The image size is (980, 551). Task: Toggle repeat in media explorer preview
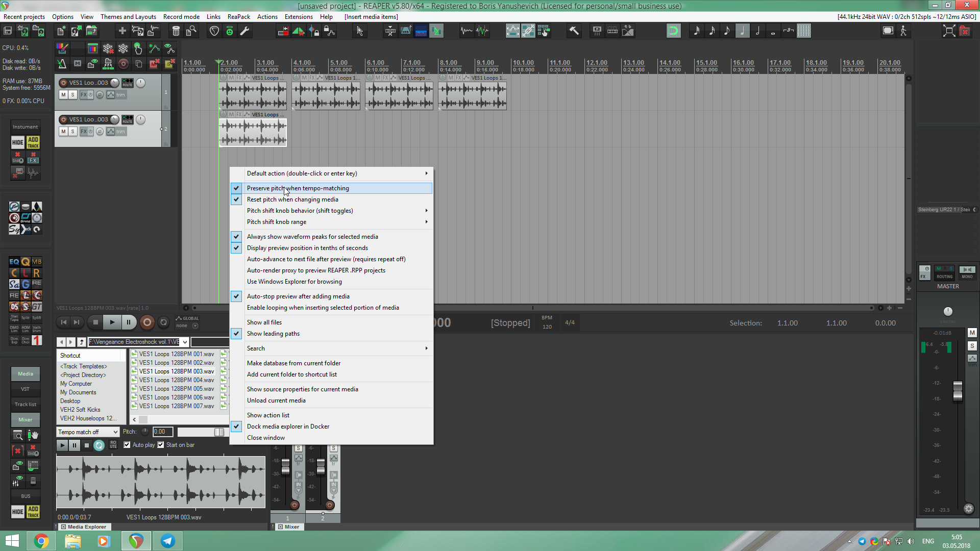coord(99,445)
